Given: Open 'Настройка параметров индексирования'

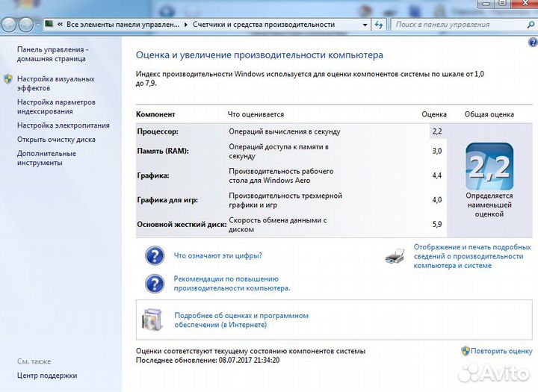Looking at the screenshot, I should click(x=56, y=107).
